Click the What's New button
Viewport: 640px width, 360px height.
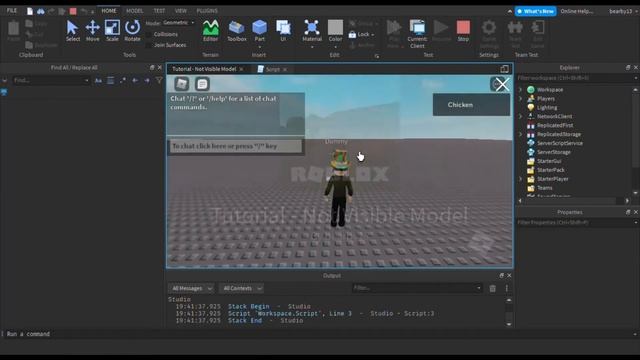coord(535,11)
